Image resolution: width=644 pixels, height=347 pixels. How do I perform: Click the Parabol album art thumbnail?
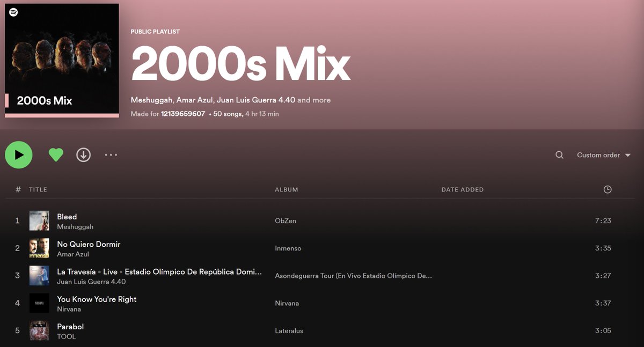pyautogui.click(x=39, y=330)
